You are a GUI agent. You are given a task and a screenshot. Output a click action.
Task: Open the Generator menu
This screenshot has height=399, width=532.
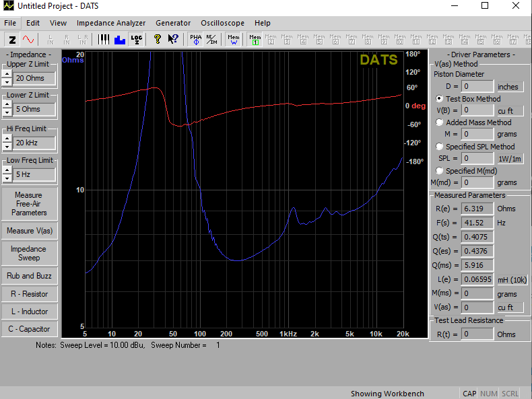tap(173, 23)
